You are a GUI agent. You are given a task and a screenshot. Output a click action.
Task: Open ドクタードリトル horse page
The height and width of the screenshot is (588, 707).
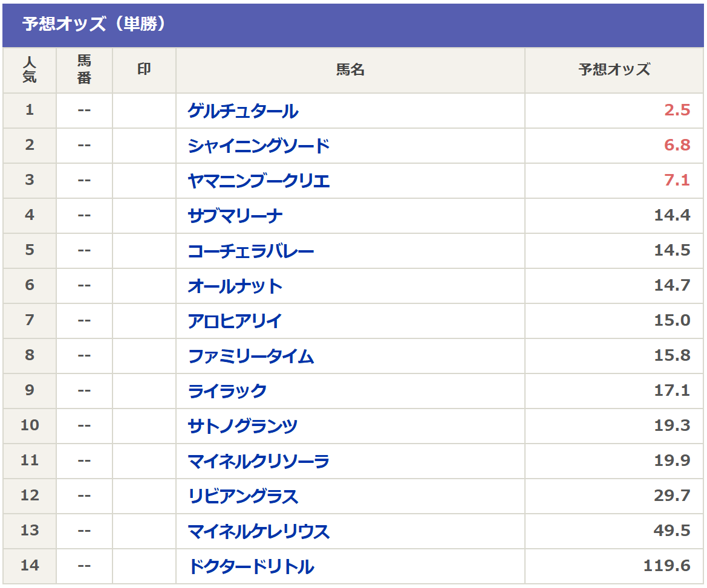pyautogui.click(x=251, y=567)
